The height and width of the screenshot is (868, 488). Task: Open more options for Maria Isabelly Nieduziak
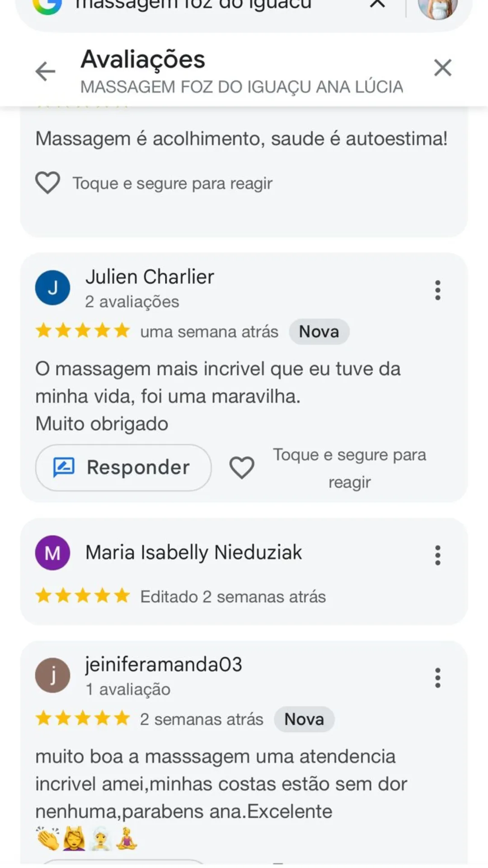[437, 555]
